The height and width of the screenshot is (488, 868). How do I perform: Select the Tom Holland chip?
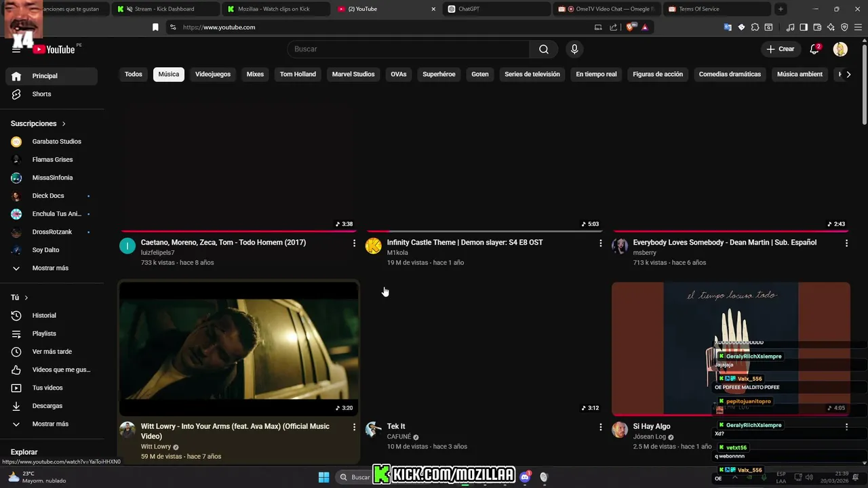click(x=298, y=74)
